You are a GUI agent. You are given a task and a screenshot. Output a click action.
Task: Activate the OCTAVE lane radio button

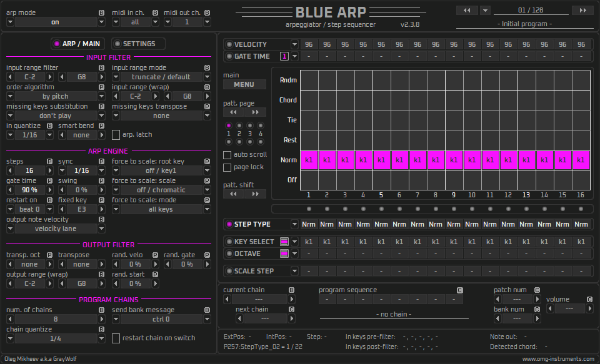pyautogui.click(x=229, y=253)
